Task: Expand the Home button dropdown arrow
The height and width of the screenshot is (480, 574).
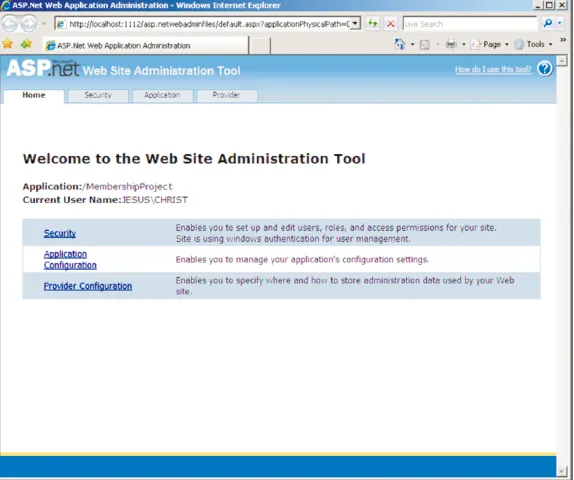Action: [412, 45]
